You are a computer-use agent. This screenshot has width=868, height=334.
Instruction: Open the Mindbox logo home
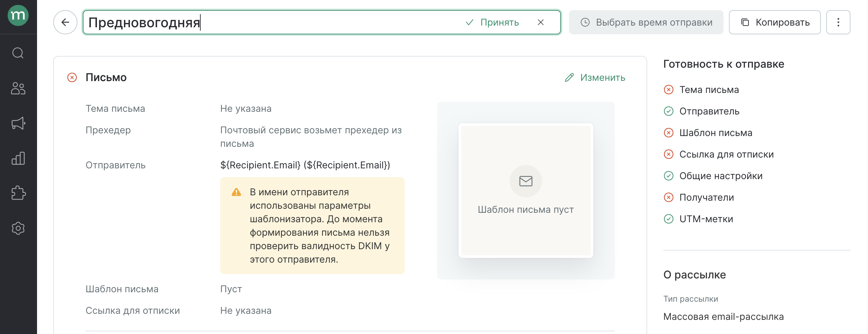pos(18,15)
